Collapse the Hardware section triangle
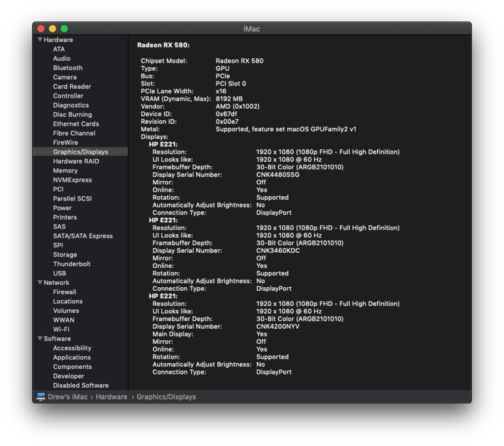504x446 pixels. point(40,40)
